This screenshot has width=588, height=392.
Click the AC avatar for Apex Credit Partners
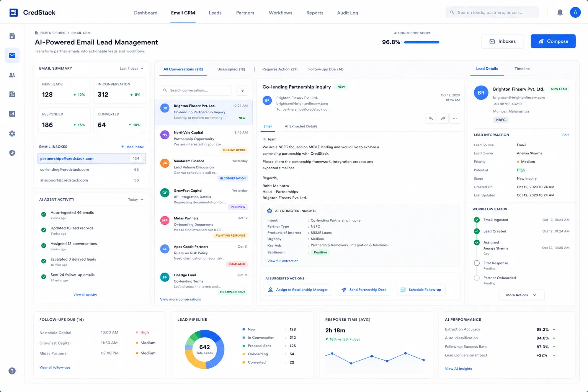[x=165, y=249]
